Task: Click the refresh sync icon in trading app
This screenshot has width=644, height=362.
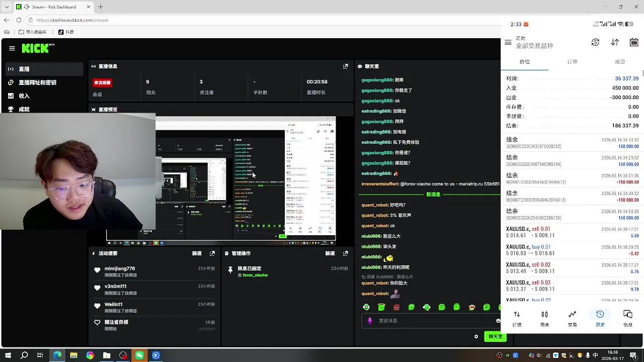Action: pos(595,42)
